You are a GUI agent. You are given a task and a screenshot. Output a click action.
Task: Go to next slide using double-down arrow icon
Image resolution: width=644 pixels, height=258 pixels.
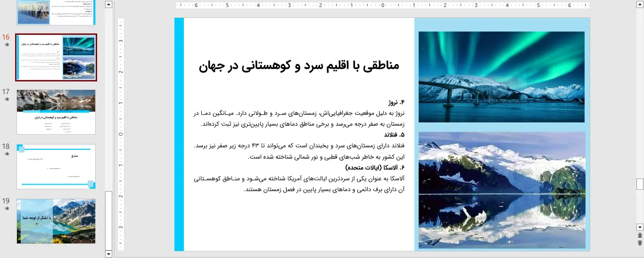(x=640, y=243)
